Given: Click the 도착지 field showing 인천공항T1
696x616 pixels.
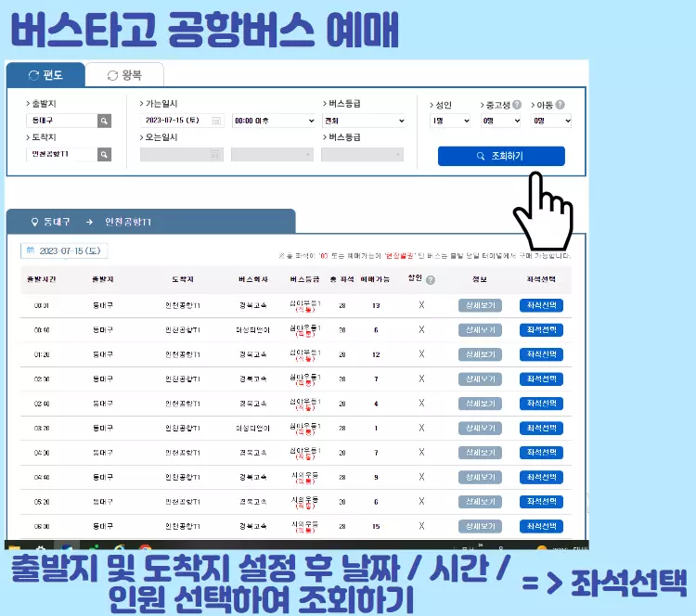Looking at the screenshot, I should [x=61, y=154].
